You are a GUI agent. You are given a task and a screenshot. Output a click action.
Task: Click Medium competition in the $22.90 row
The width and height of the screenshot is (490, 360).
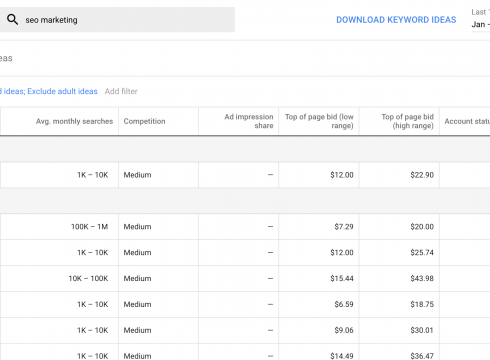click(x=137, y=175)
